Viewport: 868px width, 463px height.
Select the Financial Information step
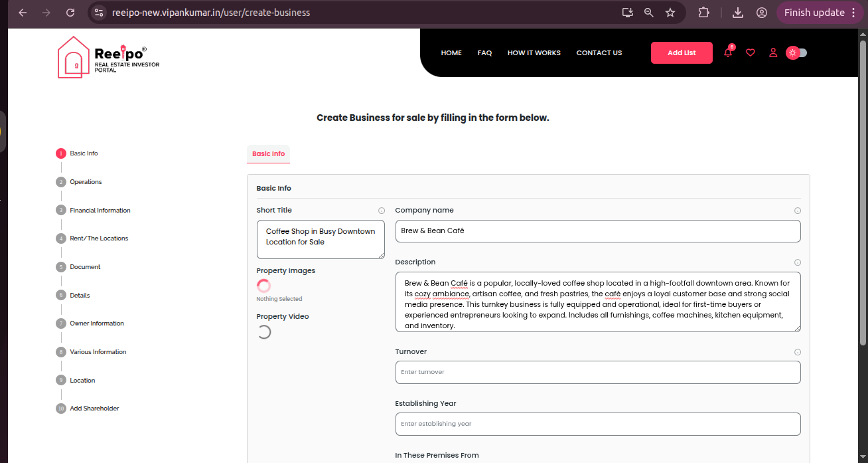(100, 211)
